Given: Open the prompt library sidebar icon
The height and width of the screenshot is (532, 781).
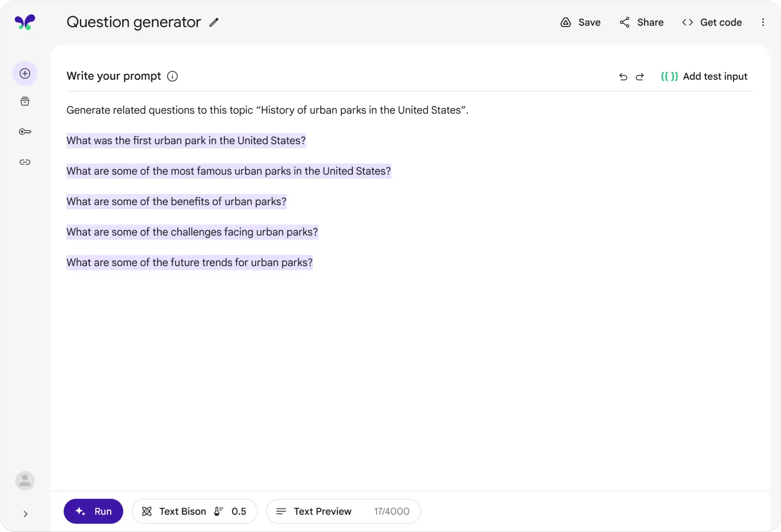Looking at the screenshot, I should [25, 101].
